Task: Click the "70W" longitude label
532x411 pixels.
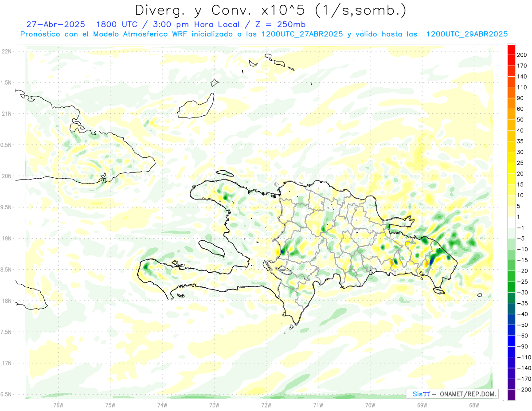Action: click(x=370, y=405)
